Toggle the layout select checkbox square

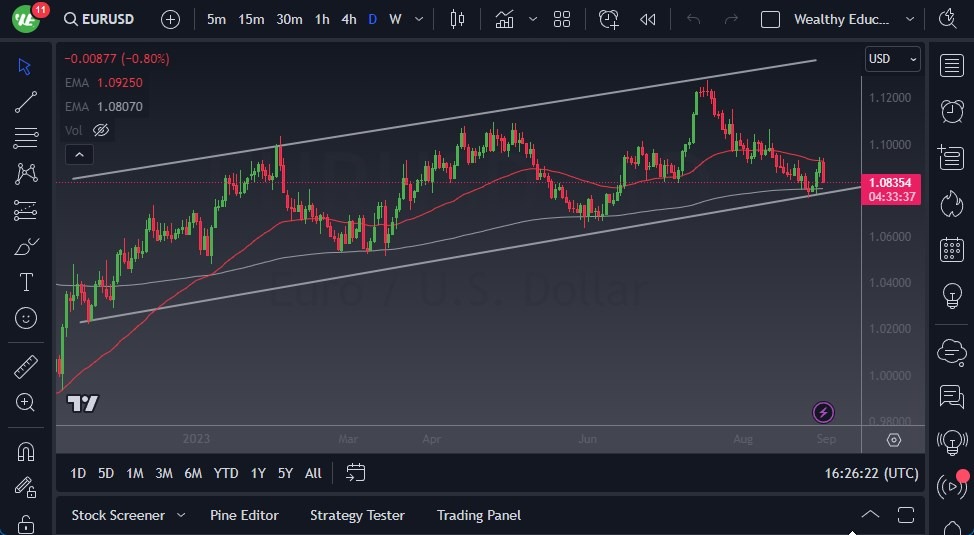770,19
